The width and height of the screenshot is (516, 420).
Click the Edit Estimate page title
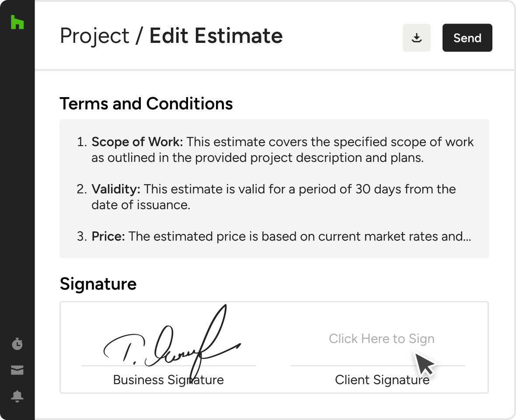pyautogui.click(x=216, y=36)
